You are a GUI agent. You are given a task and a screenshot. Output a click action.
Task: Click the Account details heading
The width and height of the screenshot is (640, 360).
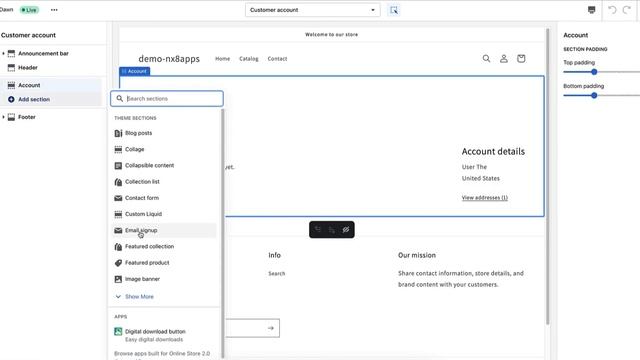tap(493, 151)
